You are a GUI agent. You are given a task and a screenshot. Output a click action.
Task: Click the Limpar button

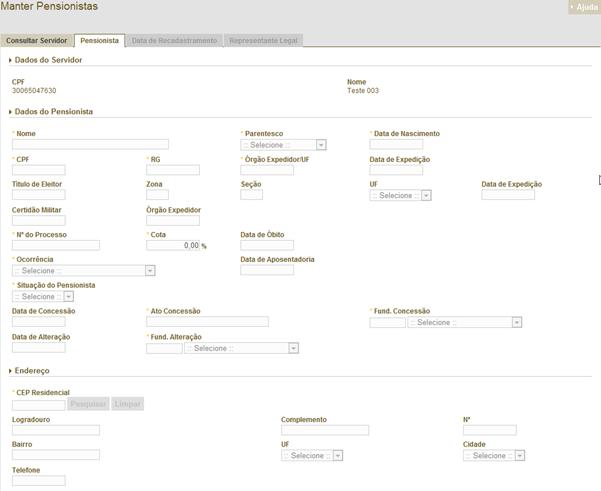(127, 404)
